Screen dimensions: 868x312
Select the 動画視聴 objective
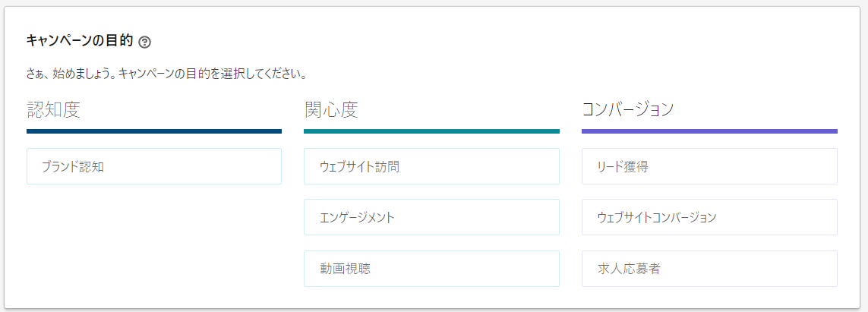click(431, 269)
